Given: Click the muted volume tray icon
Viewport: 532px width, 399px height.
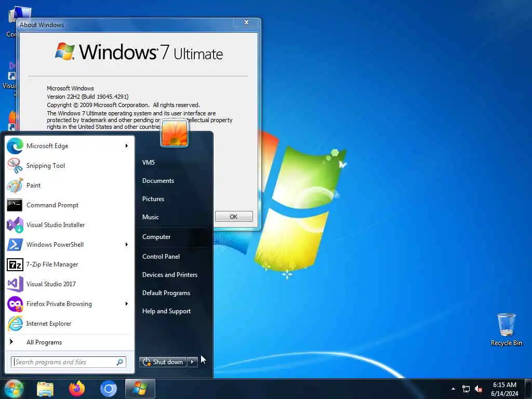Looking at the screenshot, I should [478, 389].
